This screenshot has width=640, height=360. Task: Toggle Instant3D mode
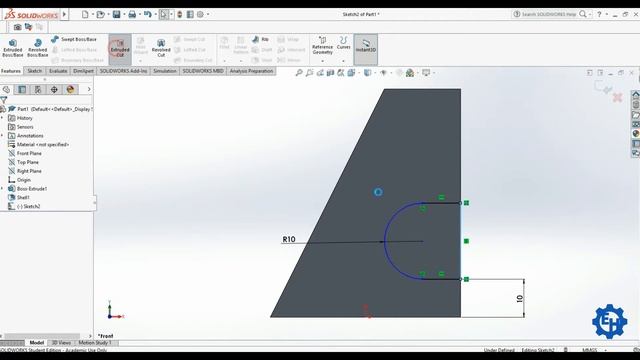[x=365, y=49]
